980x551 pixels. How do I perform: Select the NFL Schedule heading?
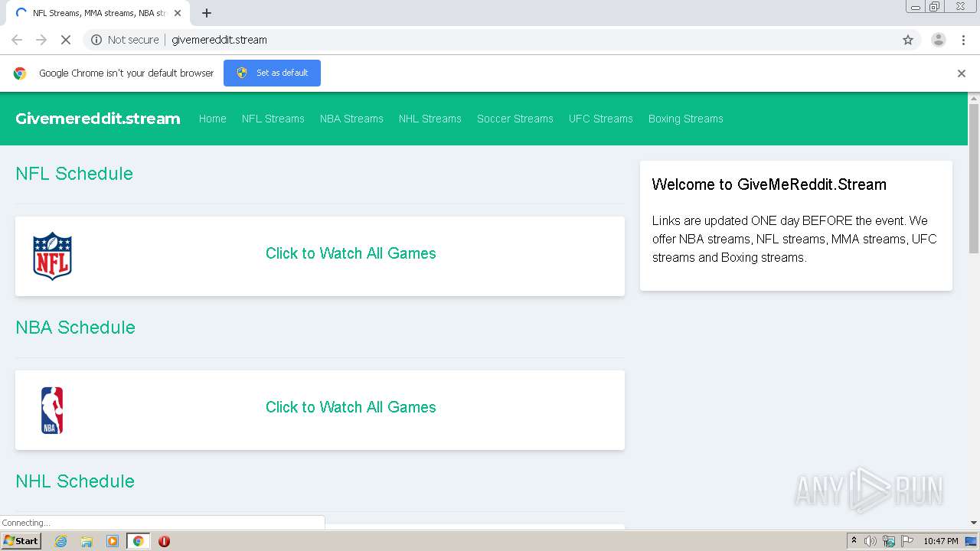click(74, 174)
